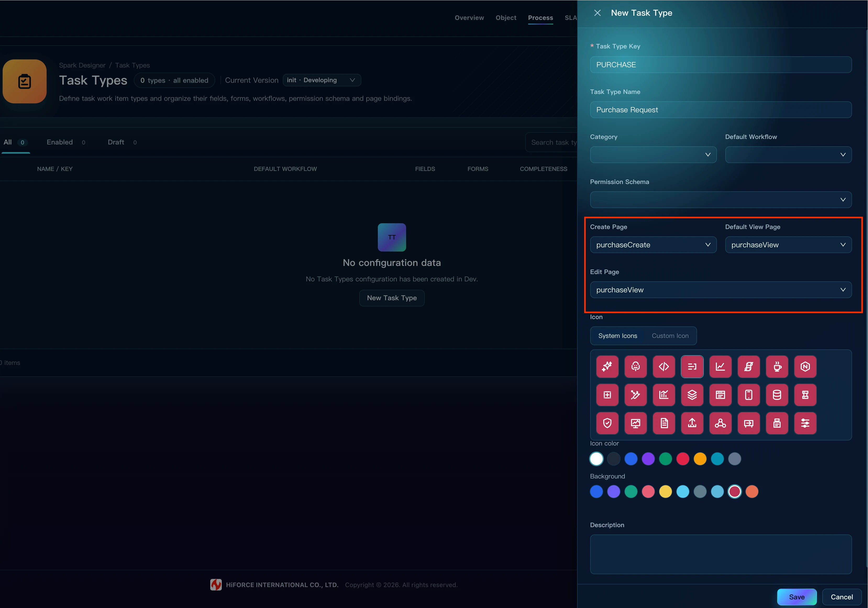868x608 pixels.
Task: Select the document file system icon
Action: point(664,423)
